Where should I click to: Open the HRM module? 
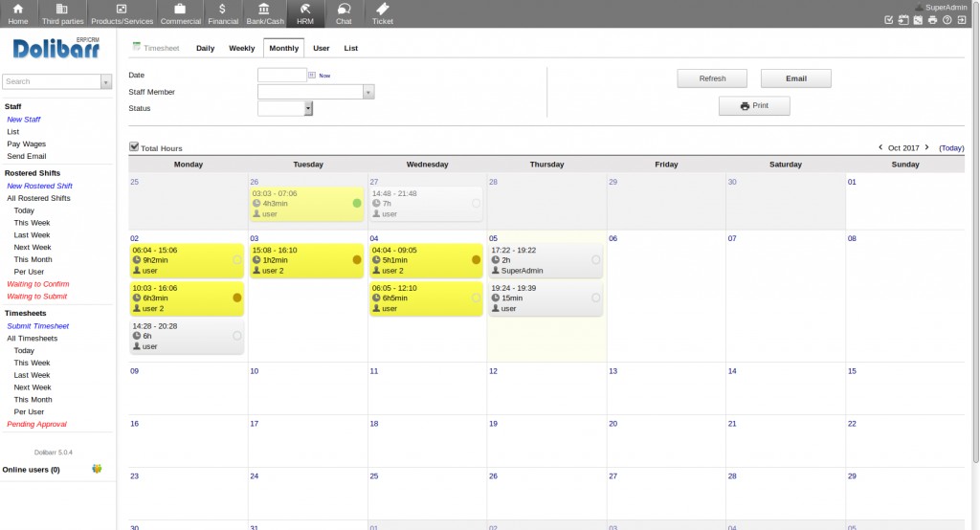pyautogui.click(x=305, y=13)
